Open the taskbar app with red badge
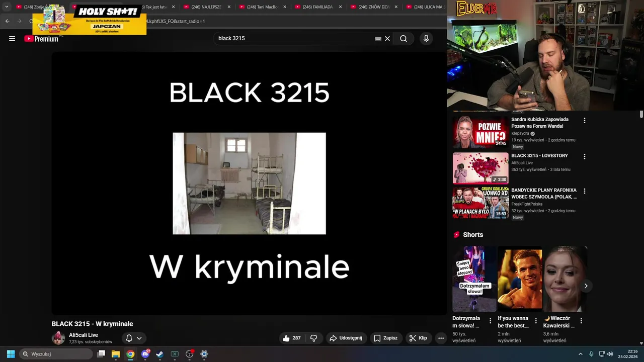This screenshot has width=644, height=362. tap(190, 354)
